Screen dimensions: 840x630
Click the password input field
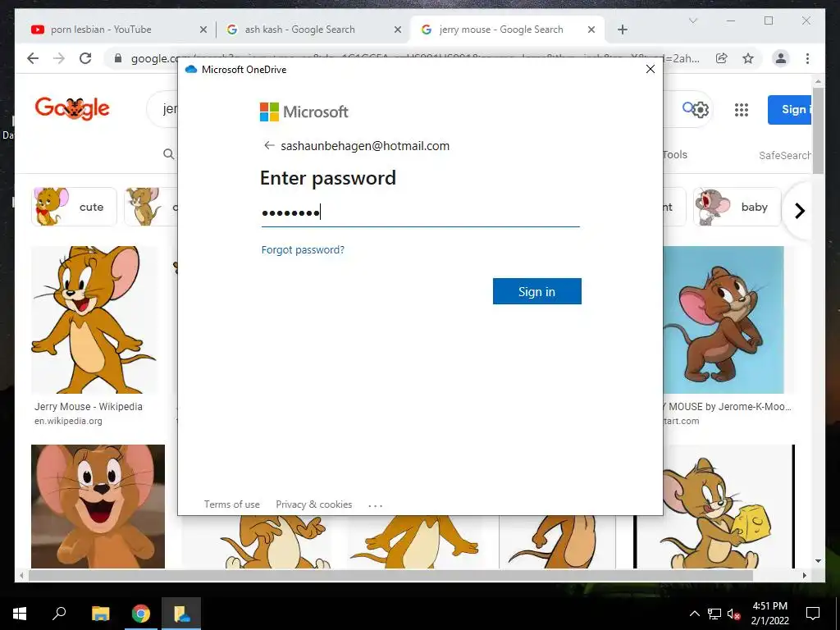click(x=421, y=212)
